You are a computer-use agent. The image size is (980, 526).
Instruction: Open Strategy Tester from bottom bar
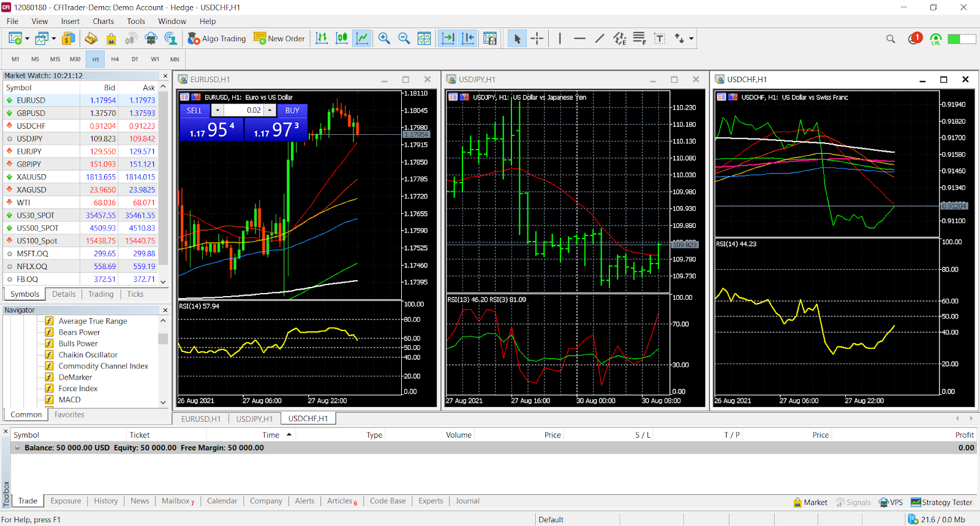tap(941, 502)
